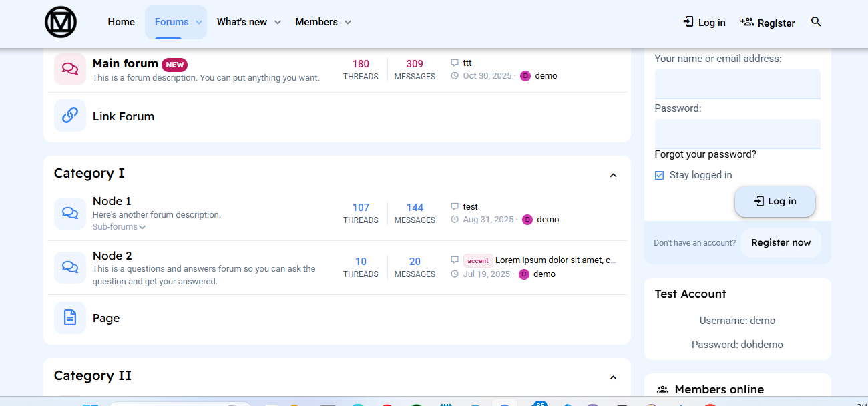Collapse the Category II section
Image resolution: width=868 pixels, height=406 pixels.
tap(614, 377)
